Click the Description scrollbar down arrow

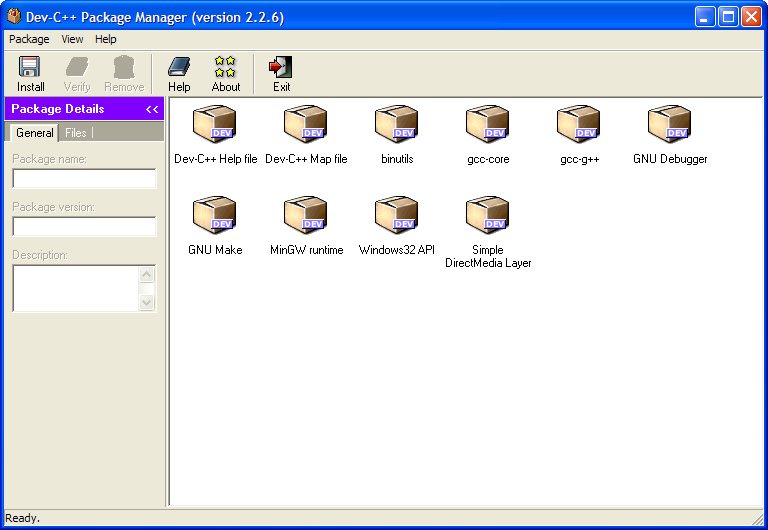pyautogui.click(x=146, y=302)
